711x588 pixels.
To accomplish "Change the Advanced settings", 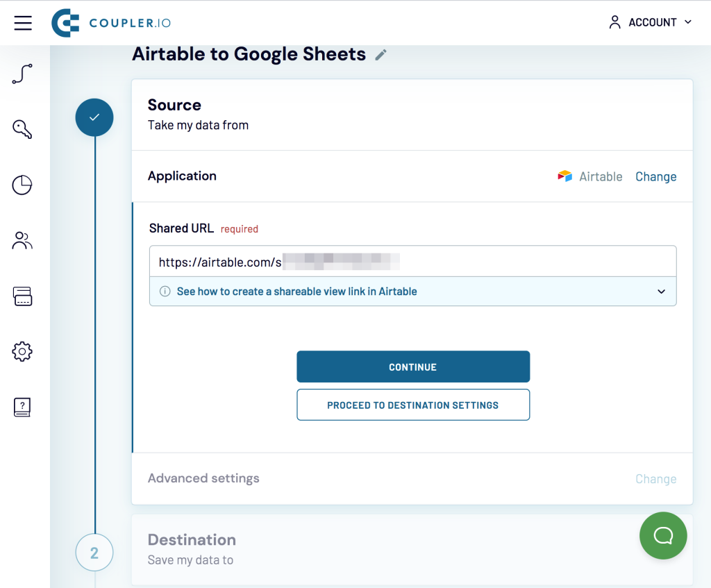I will click(x=655, y=479).
